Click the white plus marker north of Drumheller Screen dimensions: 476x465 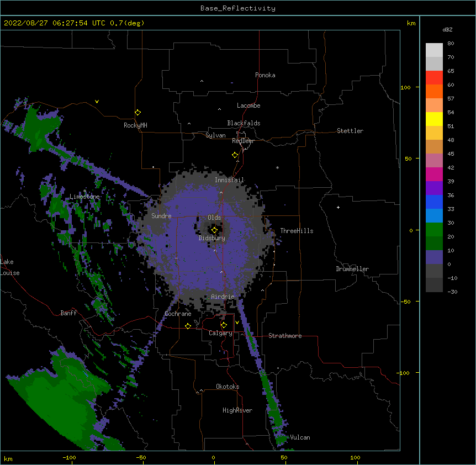338,207
